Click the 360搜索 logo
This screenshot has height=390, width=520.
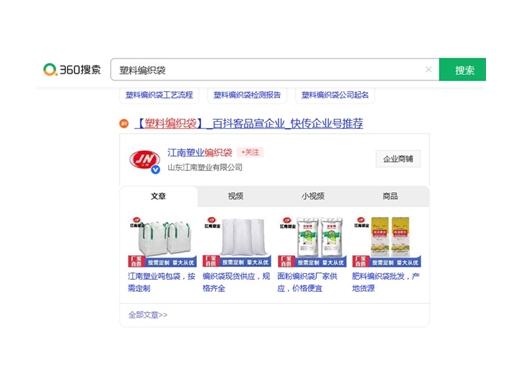tap(72, 70)
